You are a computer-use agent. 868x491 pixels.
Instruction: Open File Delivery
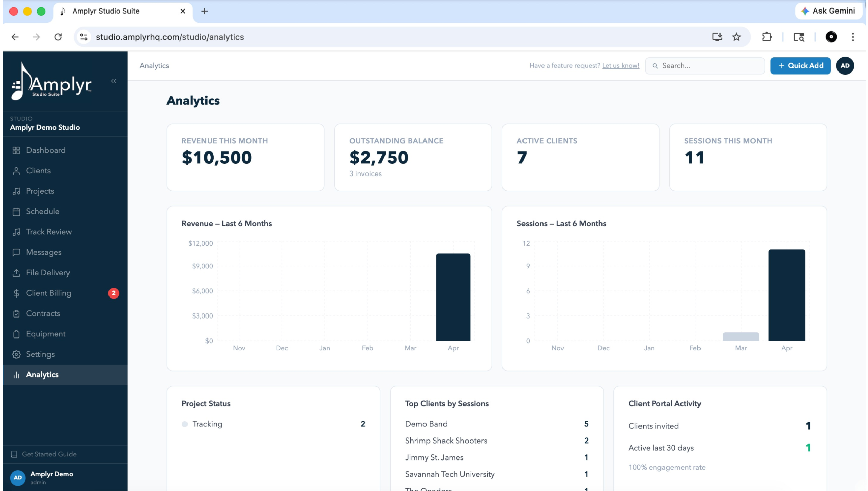pos(47,272)
